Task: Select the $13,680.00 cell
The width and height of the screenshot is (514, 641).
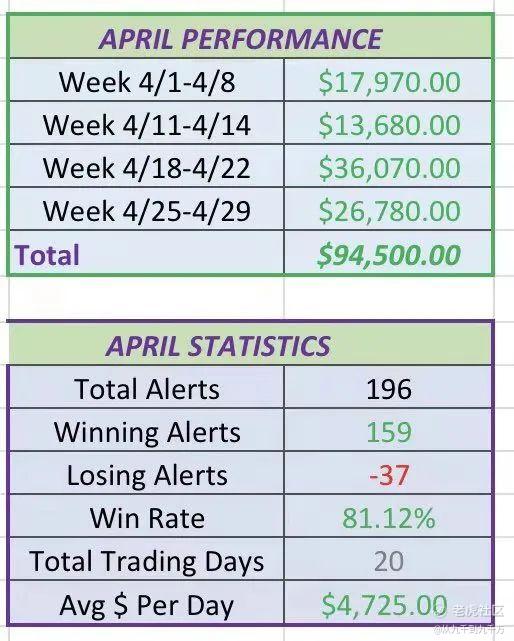Action: point(388,123)
